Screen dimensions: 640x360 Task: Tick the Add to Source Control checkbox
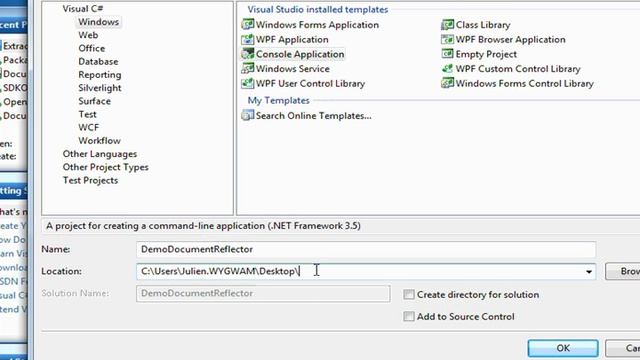(x=409, y=316)
